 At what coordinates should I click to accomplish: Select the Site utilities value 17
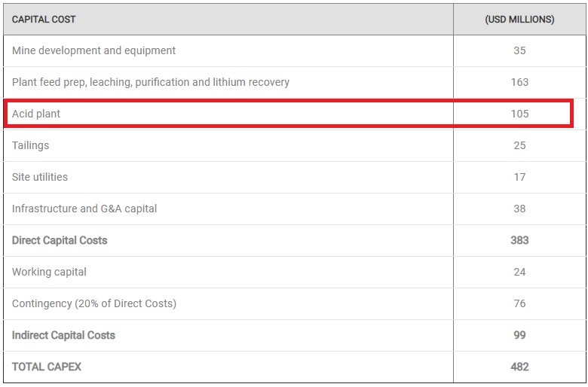pos(519,177)
